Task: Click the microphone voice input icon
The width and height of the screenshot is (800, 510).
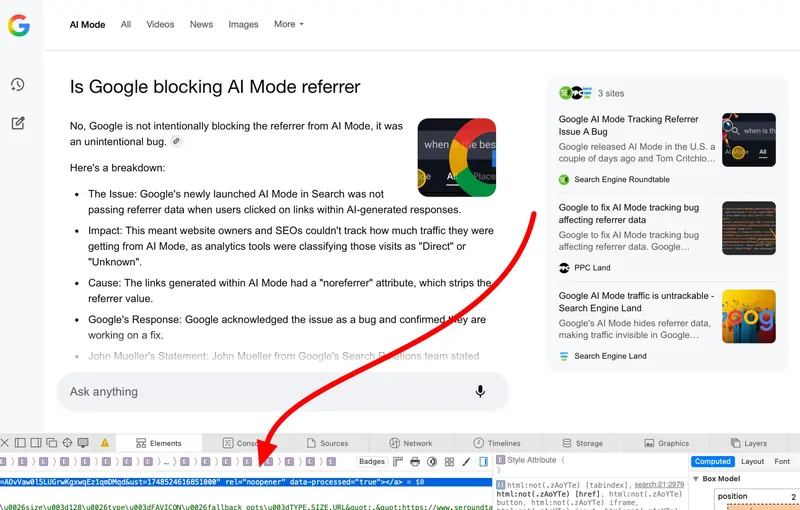Action: pyautogui.click(x=480, y=392)
